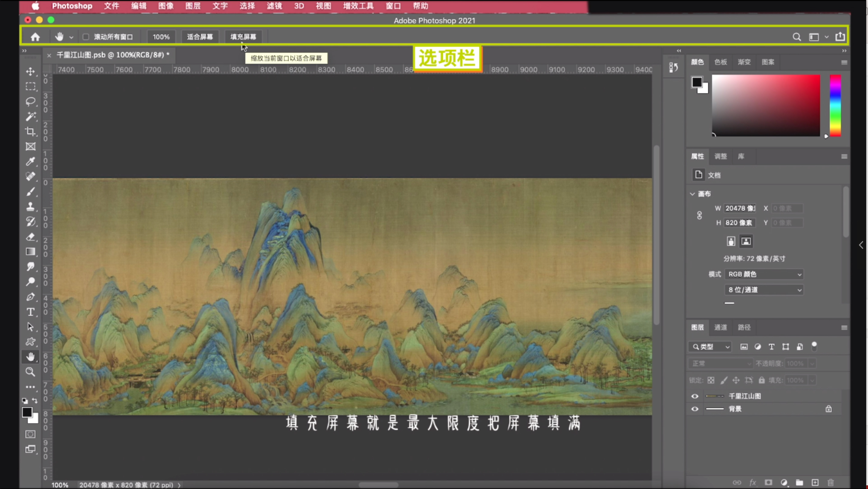Viewport: 868px width, 489px height.
Task: Select the Custom Shape tool
Action: (31, 341)
